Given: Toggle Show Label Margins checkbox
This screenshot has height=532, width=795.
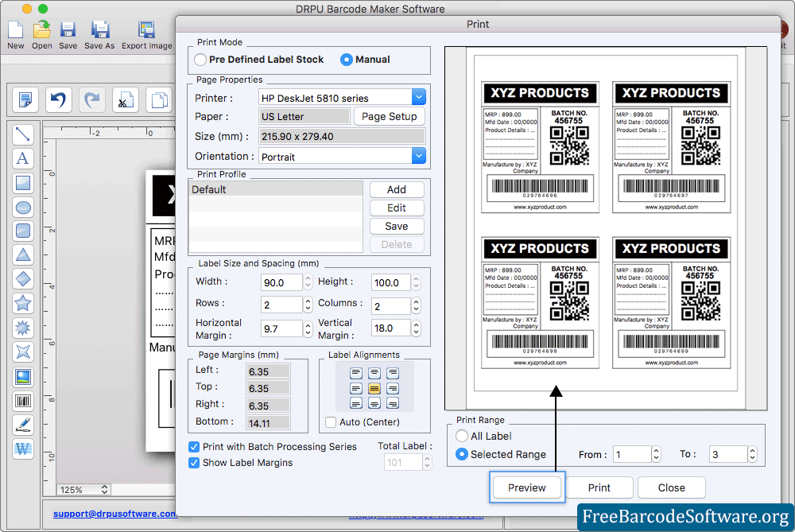Looking at the screenshot, I should 194,463.
